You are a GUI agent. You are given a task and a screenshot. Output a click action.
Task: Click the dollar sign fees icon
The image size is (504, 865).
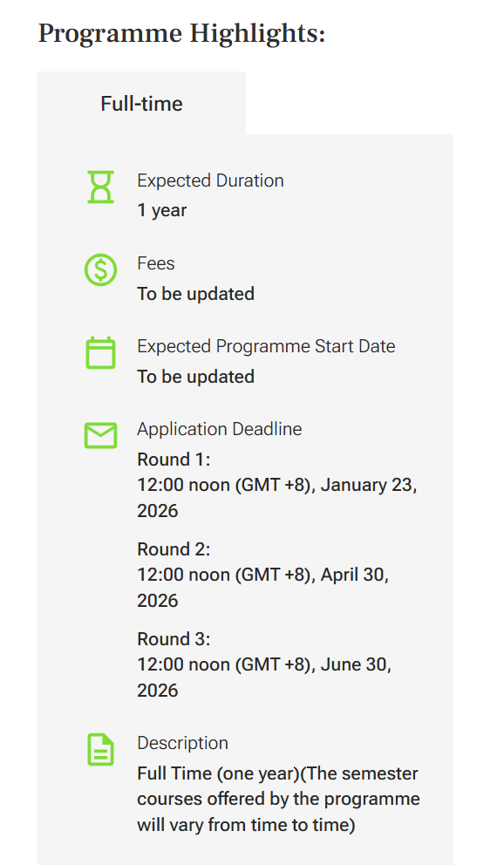point(101,269)
